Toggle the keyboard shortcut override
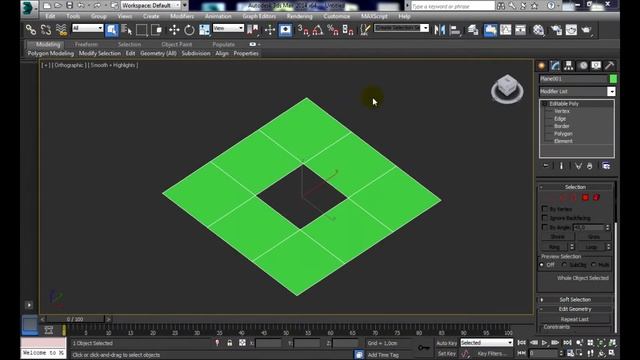 (285, 30)
